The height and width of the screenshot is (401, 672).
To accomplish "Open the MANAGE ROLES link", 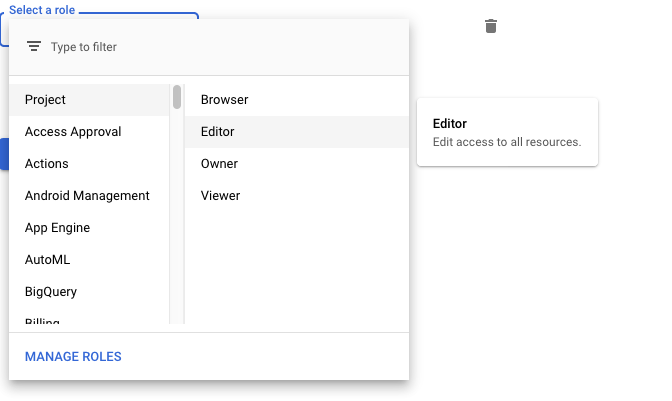I will tap(73, 356).
